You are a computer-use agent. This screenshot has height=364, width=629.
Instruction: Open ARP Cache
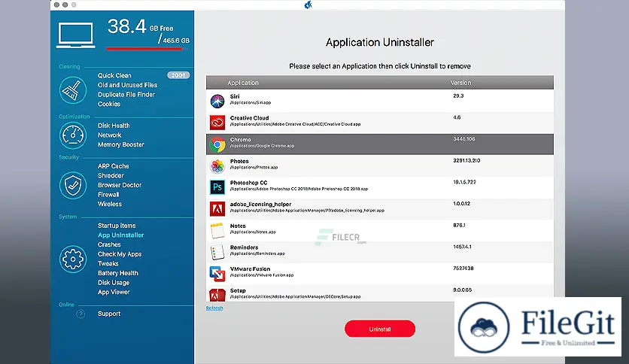[114, 166]
